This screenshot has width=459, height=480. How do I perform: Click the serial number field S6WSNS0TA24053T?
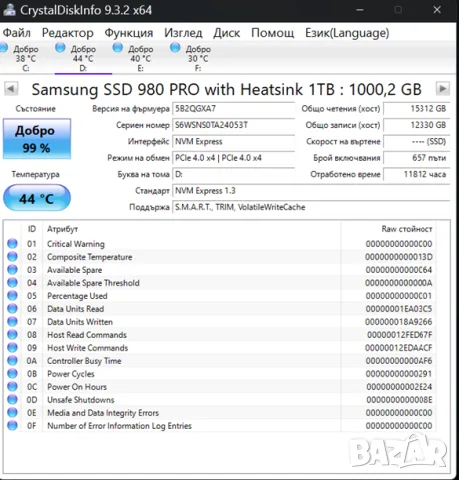coord(233,125)
